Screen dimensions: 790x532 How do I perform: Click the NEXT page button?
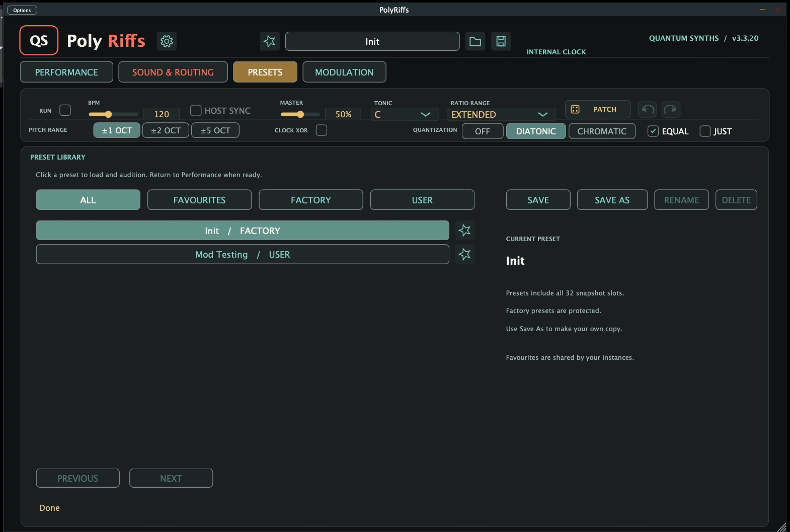[171, 478]
